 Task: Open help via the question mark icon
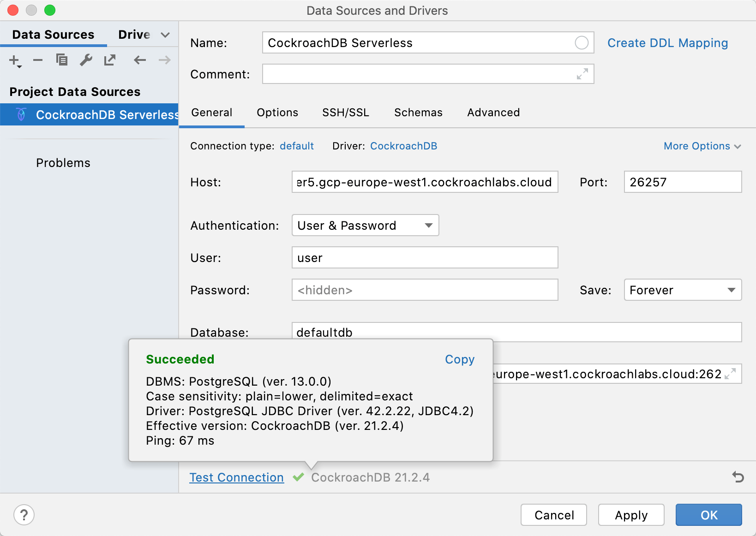point(24,515)
